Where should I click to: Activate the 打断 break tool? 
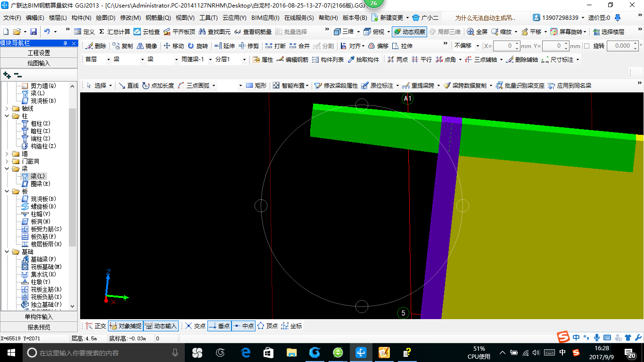point(275,46)
